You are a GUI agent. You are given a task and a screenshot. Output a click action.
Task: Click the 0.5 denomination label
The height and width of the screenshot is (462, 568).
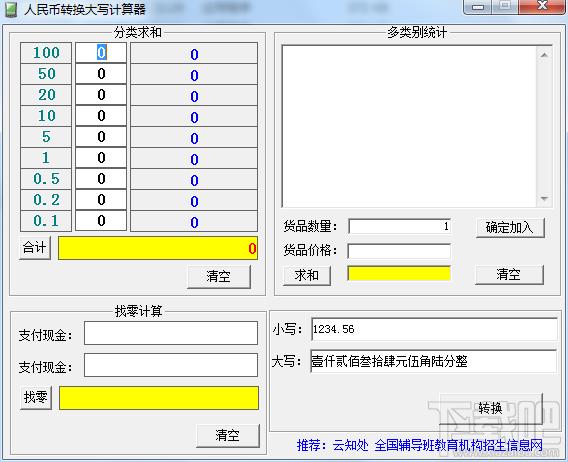(x=46, y=179)
